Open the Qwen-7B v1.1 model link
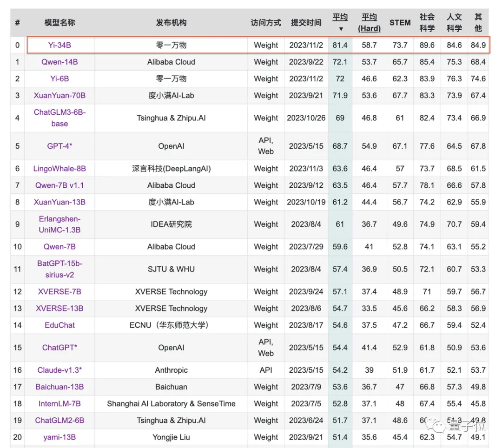Screen dimensions: 502x448 pos(59,185)
